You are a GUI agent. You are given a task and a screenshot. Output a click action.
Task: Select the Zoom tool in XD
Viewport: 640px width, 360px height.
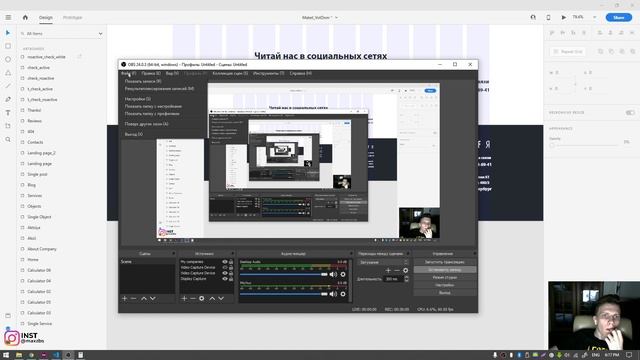pyautogui.click(x=8, y=140)
